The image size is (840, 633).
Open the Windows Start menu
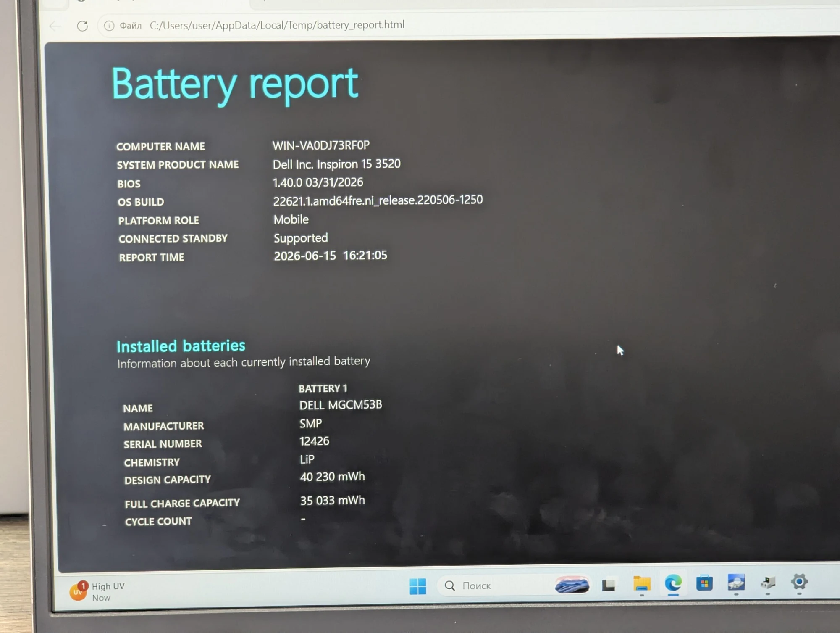[x=417, y=586]
